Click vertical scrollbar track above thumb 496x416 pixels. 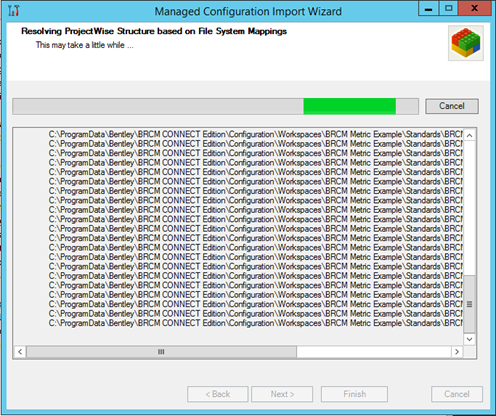469,208
